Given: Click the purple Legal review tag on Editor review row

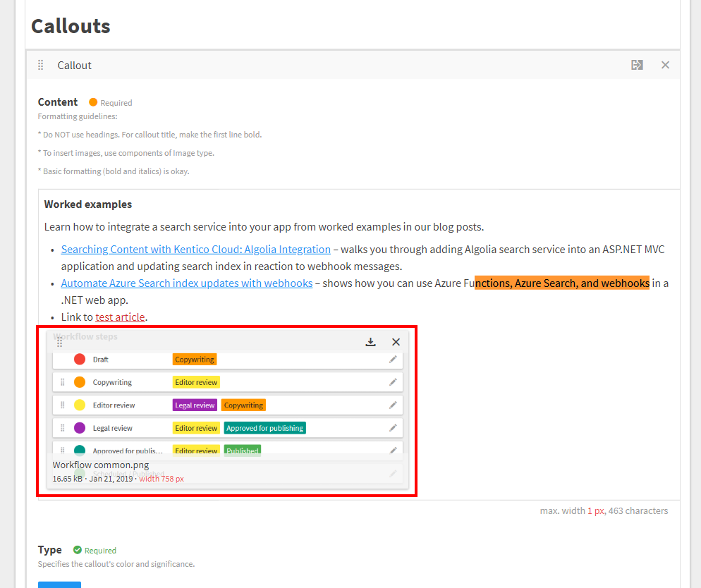Looking at the screenshot, I should [x=194, y=405].
